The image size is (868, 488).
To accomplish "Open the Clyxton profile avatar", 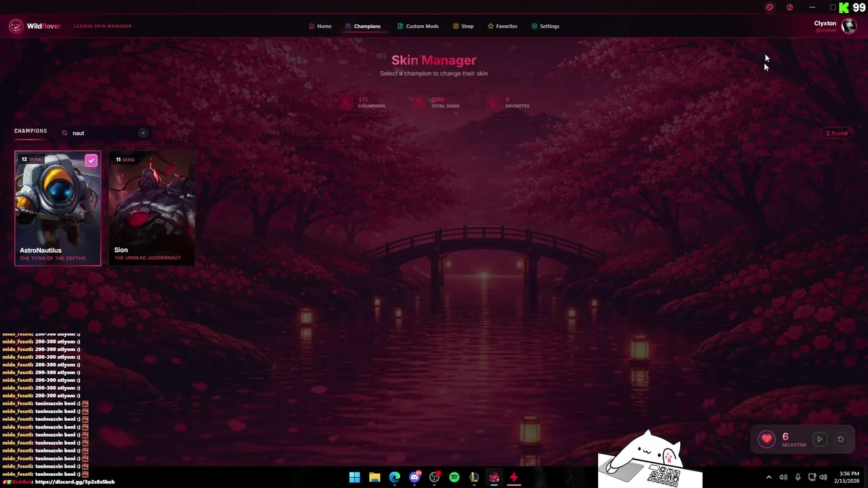I will pyautogui.click(x=848, y=26).
